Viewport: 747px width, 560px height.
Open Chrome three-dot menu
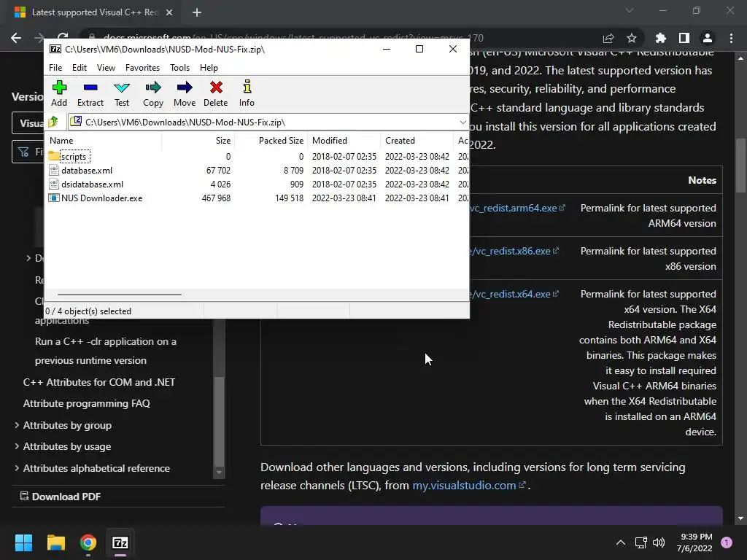point(731,38)
